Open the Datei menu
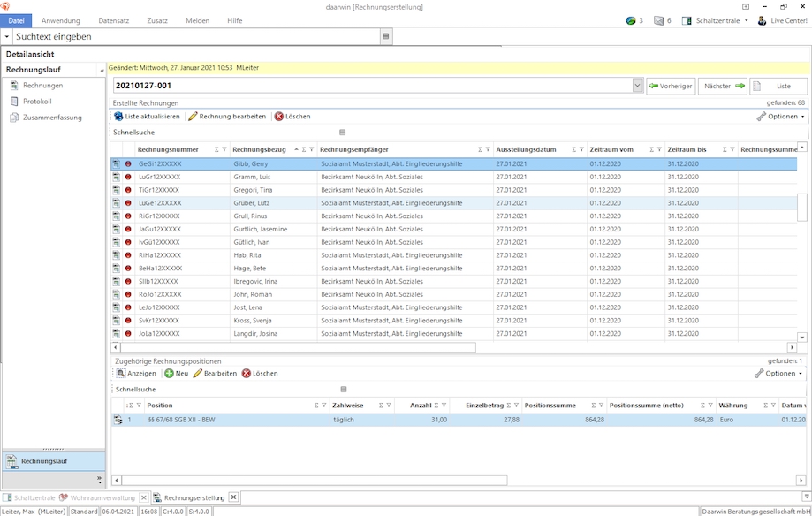Viewport: 812px width, 516px height. [x=16, y=20]
